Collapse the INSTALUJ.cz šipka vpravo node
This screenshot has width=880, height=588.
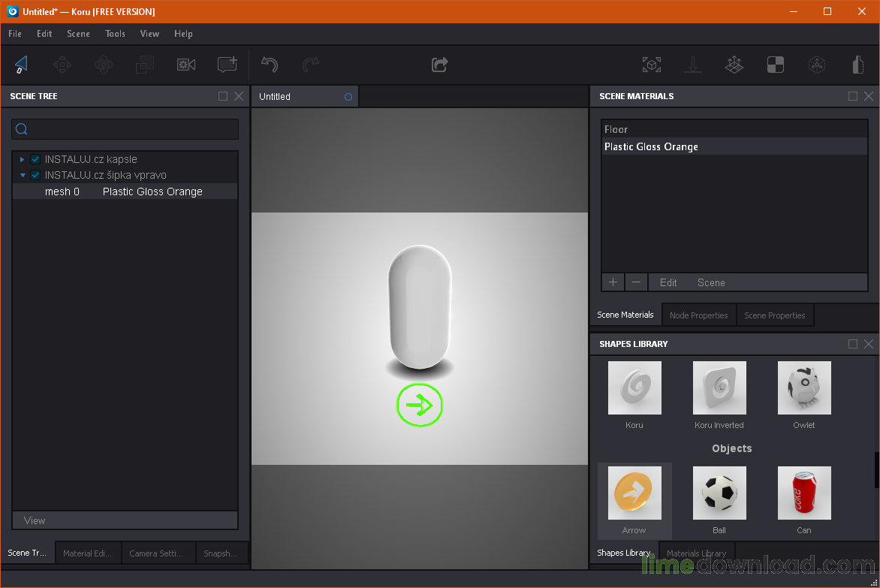22,175
